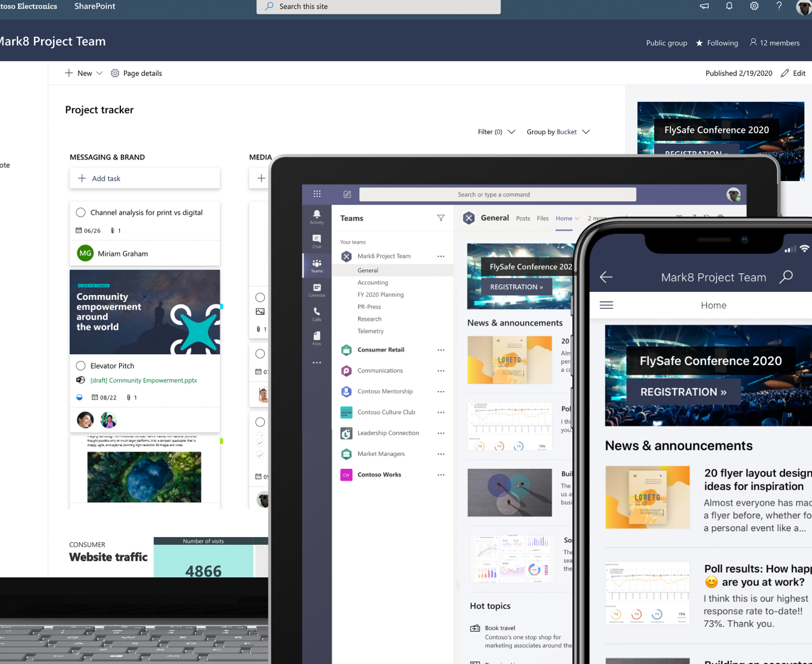Mark Channel analysis for print vs digital complete
The height and width of the screenshot is (664, 812).
pyautogui.click(x=81, y=213)
